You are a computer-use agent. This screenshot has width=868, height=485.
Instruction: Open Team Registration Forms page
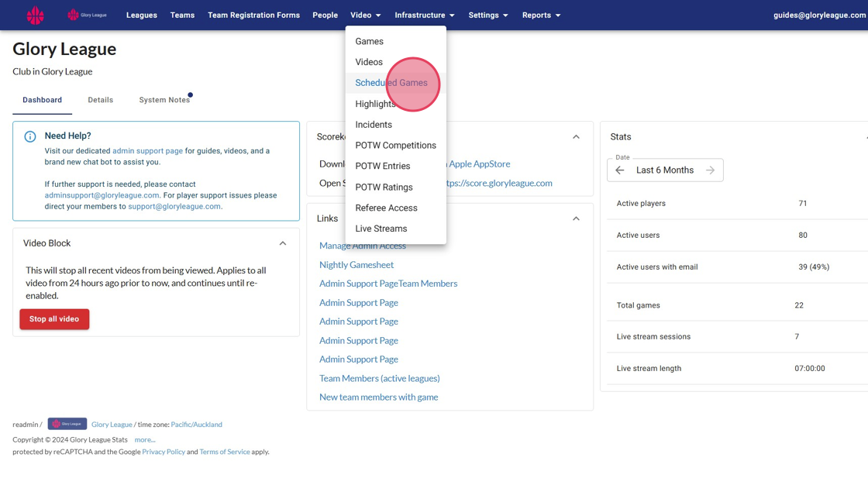coord(253,15)
